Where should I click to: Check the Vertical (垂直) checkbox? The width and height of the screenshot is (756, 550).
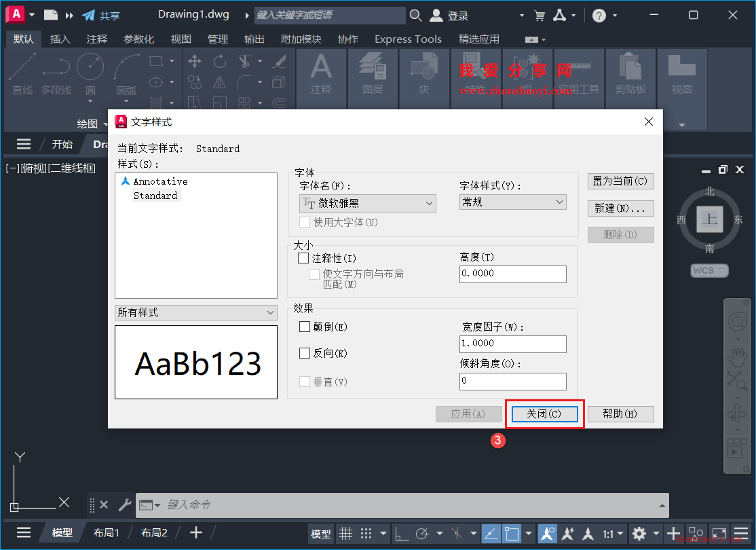[305, 382]
